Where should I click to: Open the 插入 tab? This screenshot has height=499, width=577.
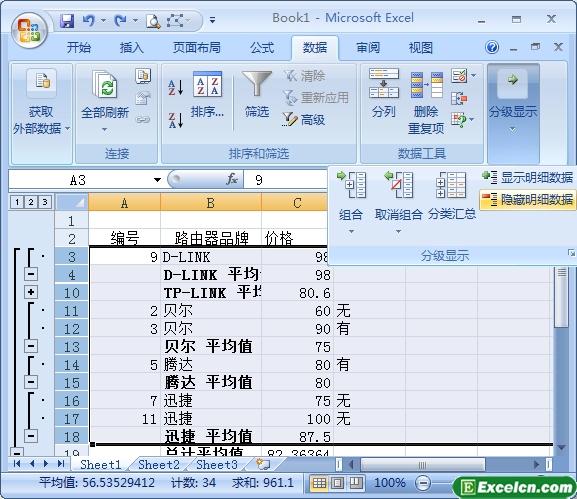coord(131,48)
